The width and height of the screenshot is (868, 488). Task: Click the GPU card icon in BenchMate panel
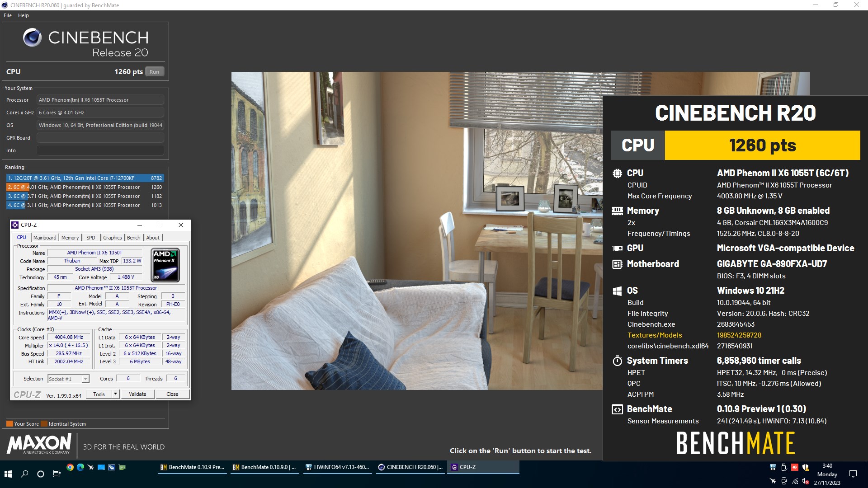click(x=617, y=248)
